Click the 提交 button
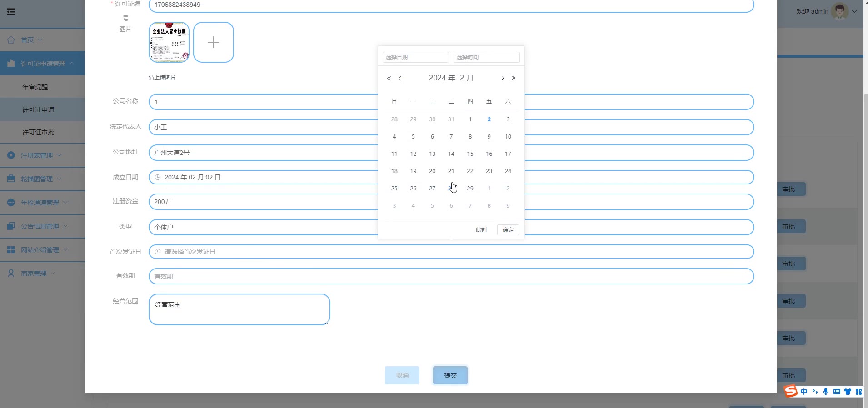 [450, 375]
